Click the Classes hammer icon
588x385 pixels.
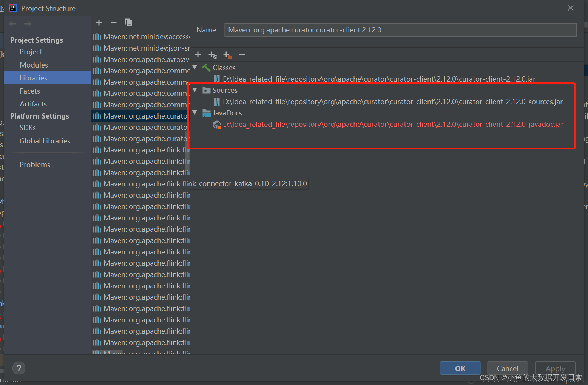206,68
